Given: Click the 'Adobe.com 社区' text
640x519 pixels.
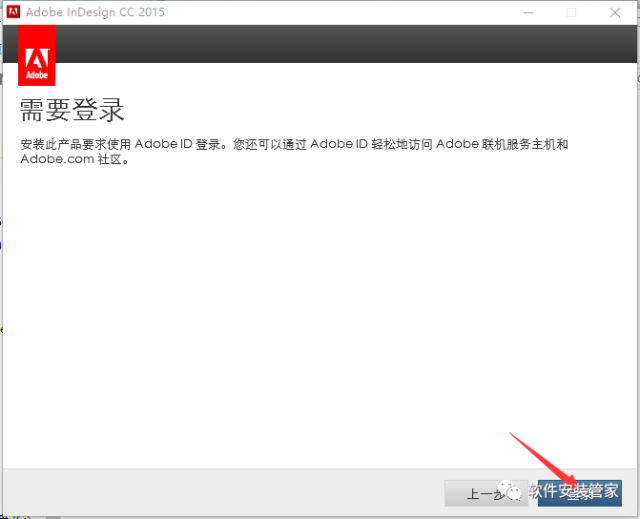Looking at the screenshot, I should [75, 159].
